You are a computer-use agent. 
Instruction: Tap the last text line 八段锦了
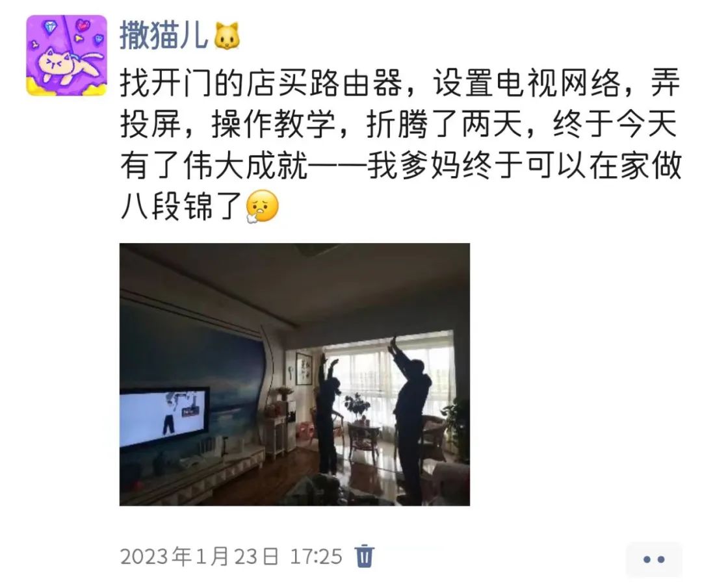tap(181, 207)
